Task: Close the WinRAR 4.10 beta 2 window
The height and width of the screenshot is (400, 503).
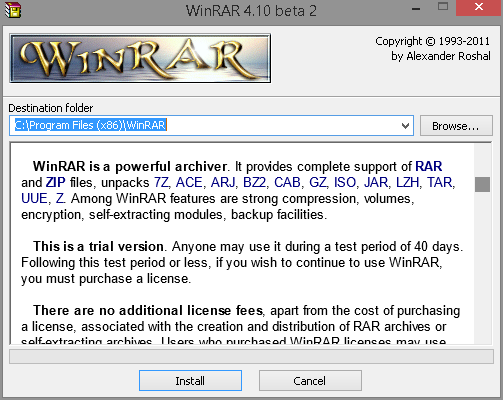Action: click(x=479, y=7)
